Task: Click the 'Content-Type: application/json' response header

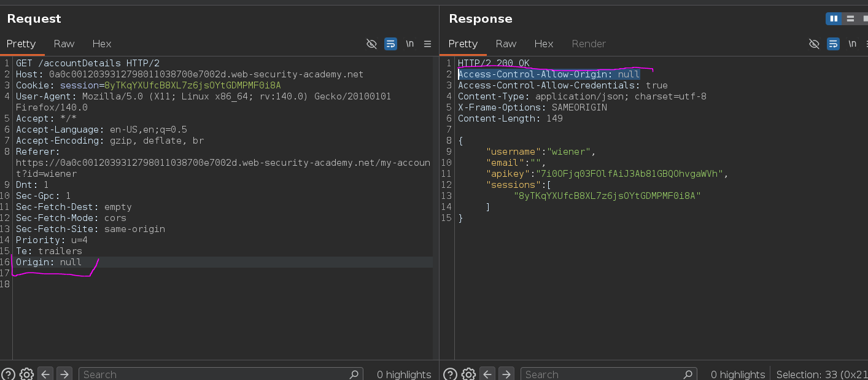Action: point(582,96)
